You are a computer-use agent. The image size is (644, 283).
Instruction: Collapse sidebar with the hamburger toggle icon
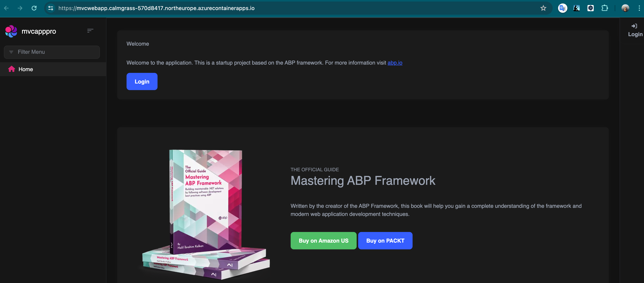pyautogui.click(x=90, y=31)
